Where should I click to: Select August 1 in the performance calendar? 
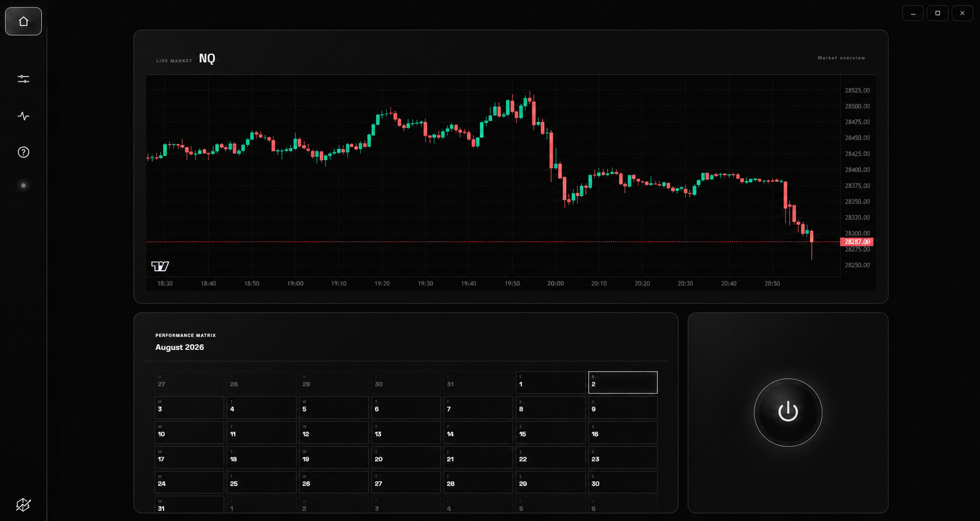tap(550, 382)
